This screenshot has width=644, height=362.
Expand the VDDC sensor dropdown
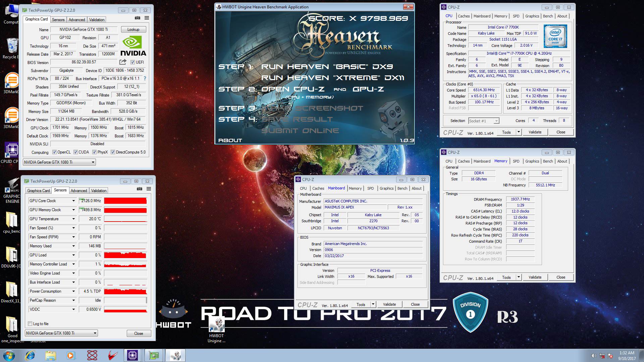click(x=73, y=309)
